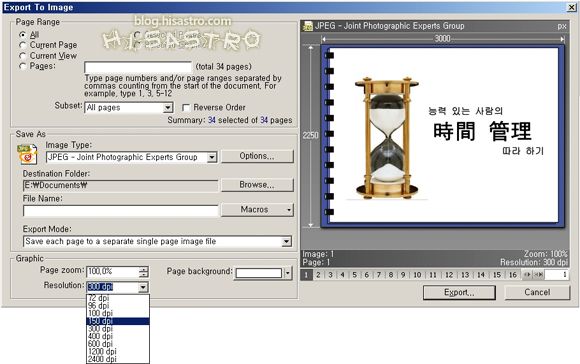This screenshot has width=580, height=364.
Task: Enable the Reverse Order checkbox
Action: [x=186, y=108]
